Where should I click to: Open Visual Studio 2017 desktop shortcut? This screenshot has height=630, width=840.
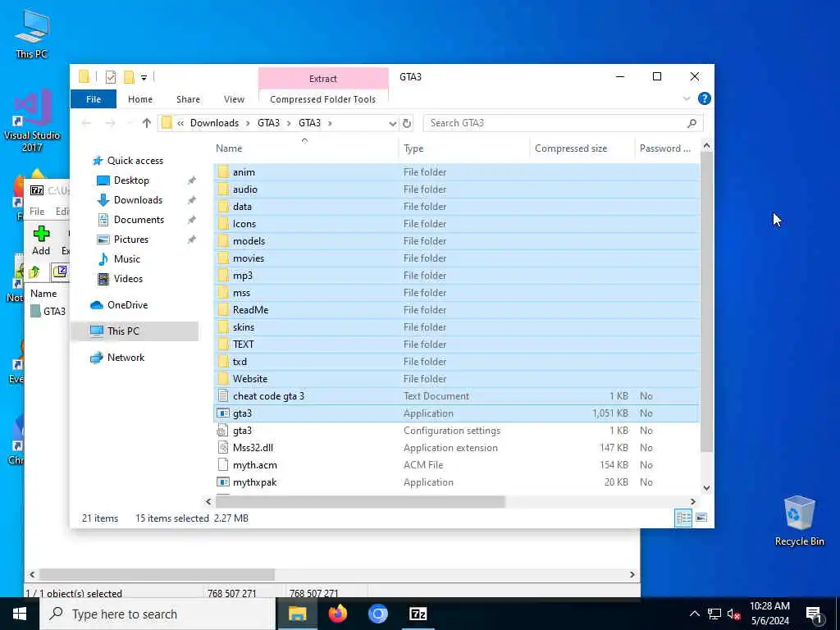(x=32, y=121)
